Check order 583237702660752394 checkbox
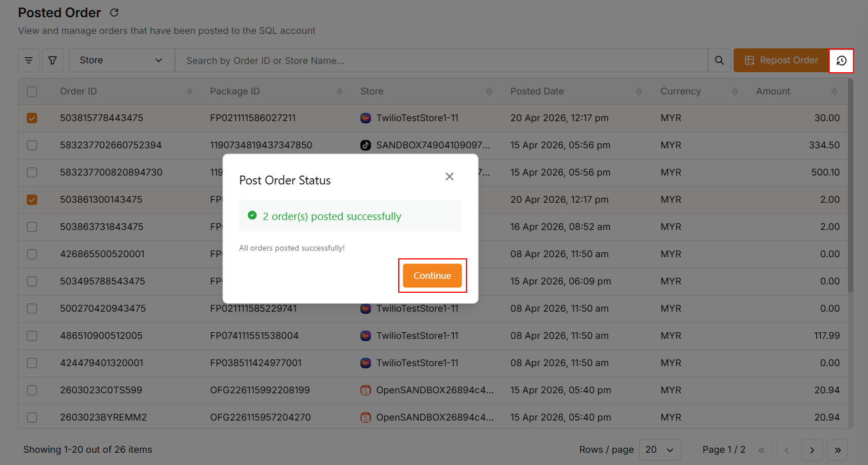 click(32, 145)
